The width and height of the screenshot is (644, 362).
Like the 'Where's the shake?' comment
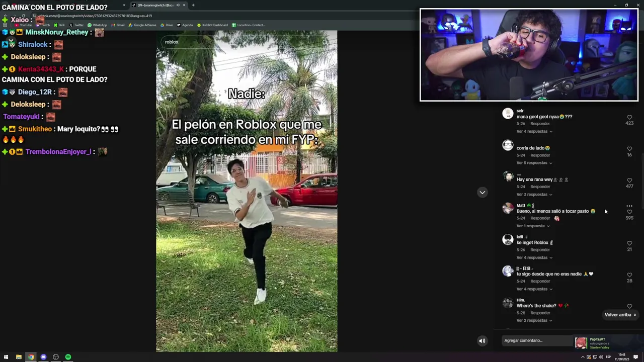pyautogui.click(x=629, y=306)
